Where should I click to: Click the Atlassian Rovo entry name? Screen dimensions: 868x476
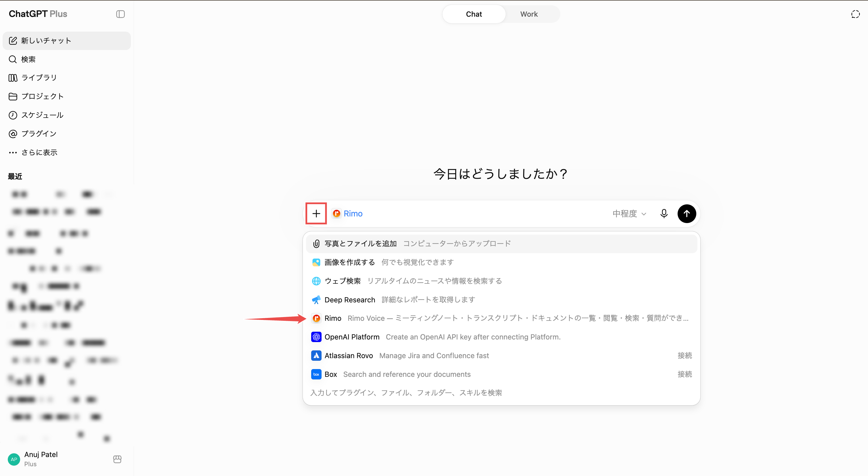(x=348, y=356)
